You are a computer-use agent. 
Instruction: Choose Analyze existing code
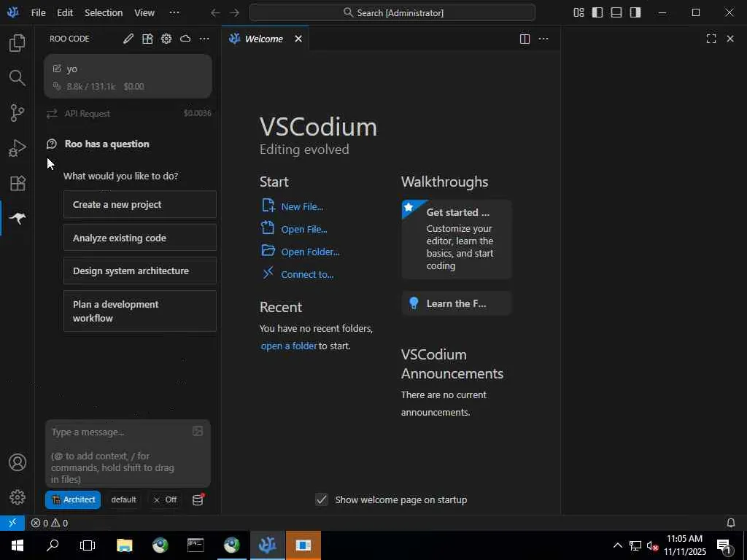click(x=139, y=238)
